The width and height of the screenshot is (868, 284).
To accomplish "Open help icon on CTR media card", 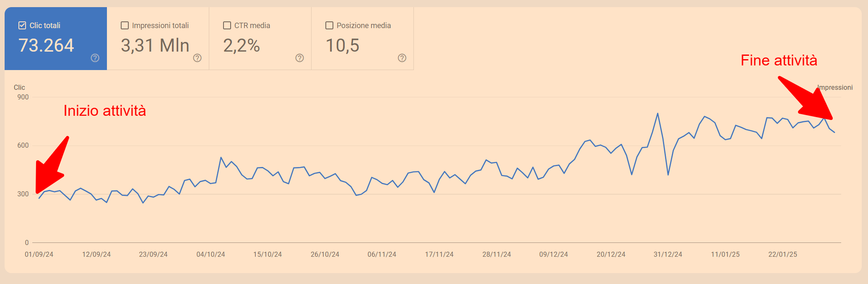I will pos(300,58).
